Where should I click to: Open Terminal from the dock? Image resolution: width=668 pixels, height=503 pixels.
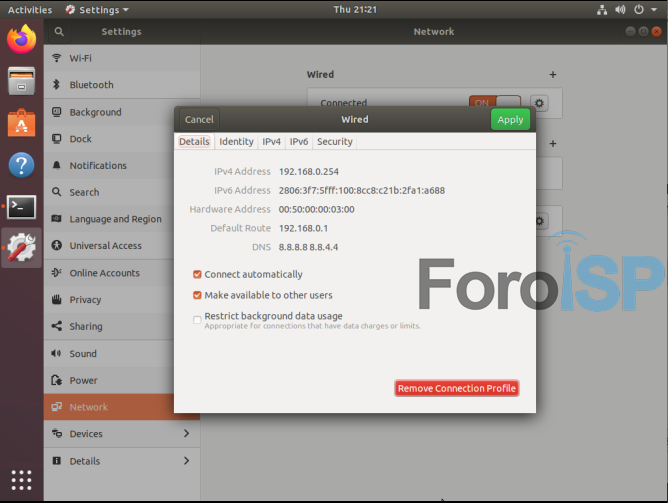point(21,207)
